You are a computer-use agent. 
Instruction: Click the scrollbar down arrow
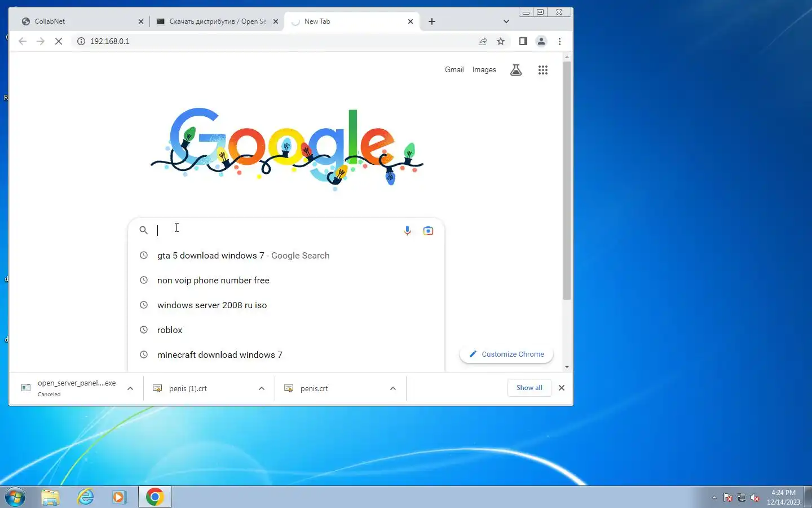tap(567, 367)
